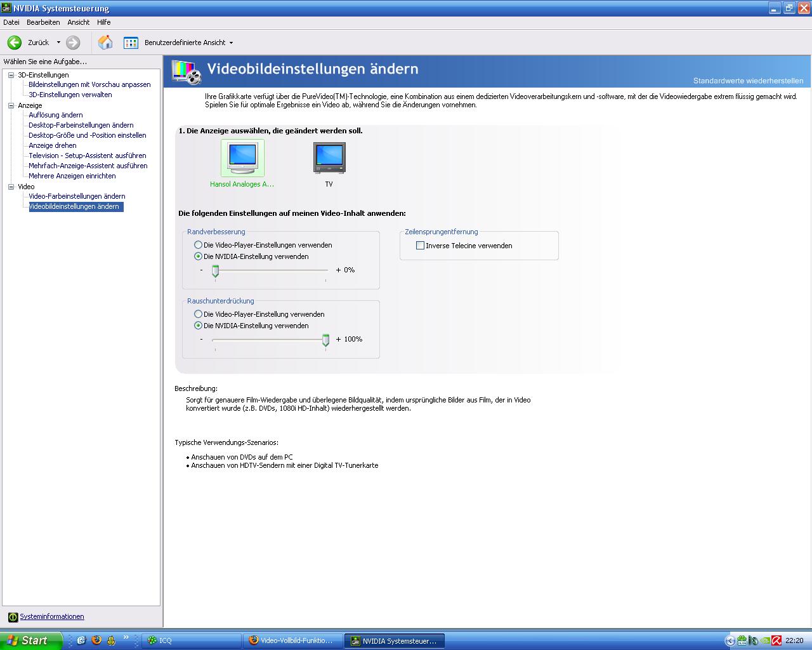Click the NVIDIA Systemsteuerung title bar icon
The width and height of the screenshot is (812, 650).
tap(6, 8)
